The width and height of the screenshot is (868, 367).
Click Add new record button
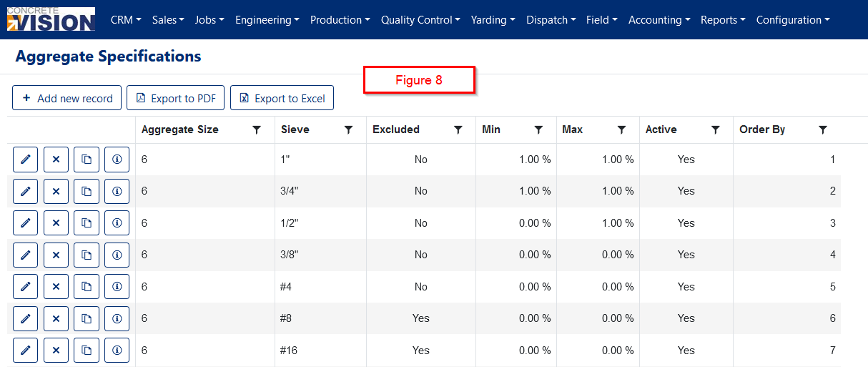point(67,98)
